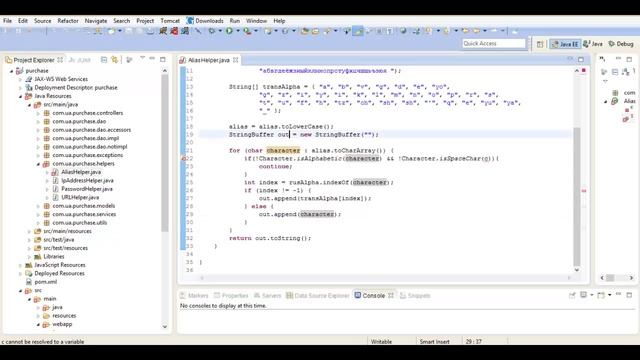The height and width of the screenshot is (360, 640).
Task: Select the Snippets tab
Action: pos(415,296)
